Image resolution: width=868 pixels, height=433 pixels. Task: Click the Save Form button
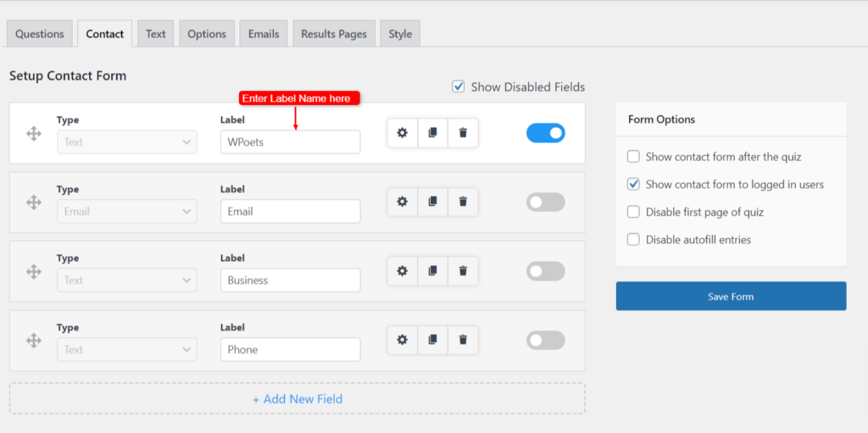[731, 297]
